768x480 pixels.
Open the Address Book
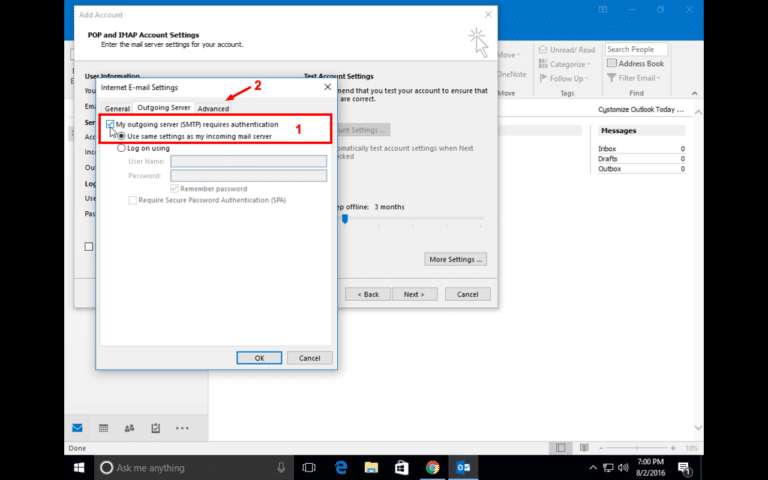tap(635, 63)
